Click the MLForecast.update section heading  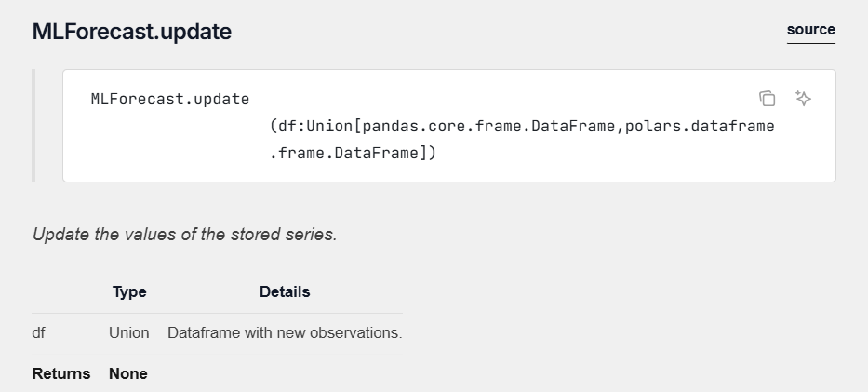tap(132, 32)
